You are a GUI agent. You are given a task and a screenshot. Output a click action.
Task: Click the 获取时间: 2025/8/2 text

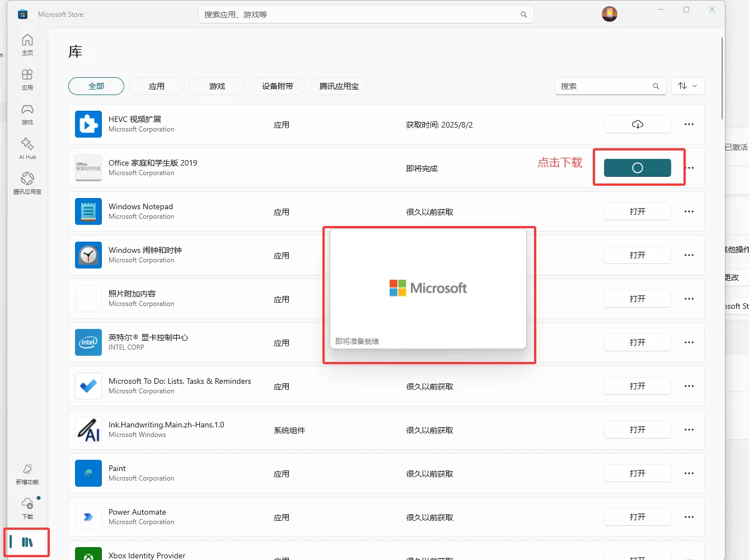click(x=439, y=125)
